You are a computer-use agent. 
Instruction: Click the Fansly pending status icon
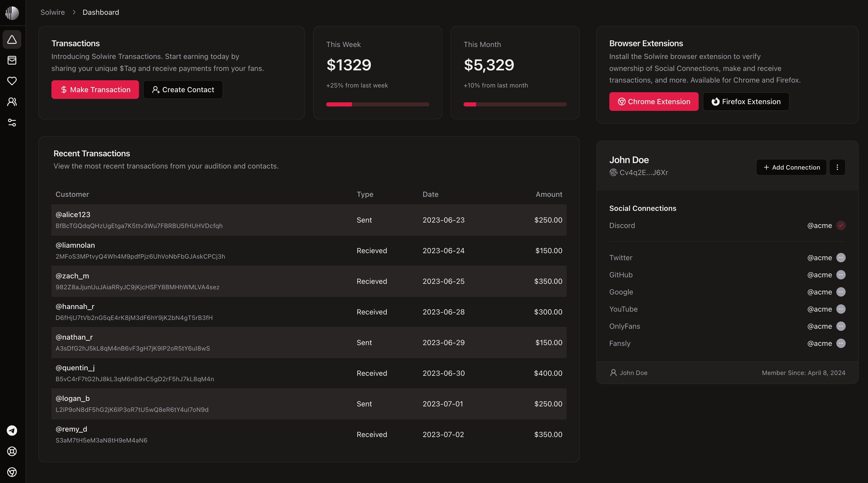tap(841, 344)
